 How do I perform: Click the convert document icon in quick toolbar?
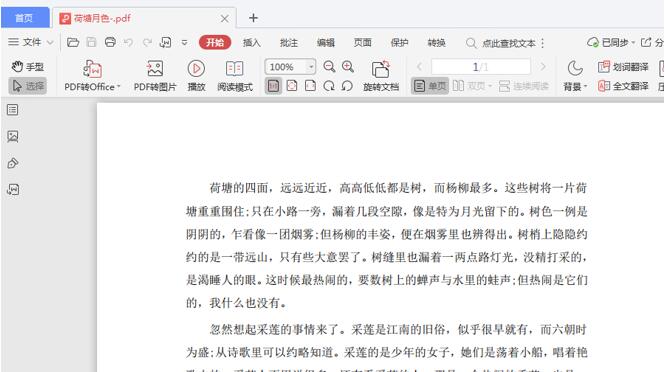pyautogui.click(x=165, y=42)
